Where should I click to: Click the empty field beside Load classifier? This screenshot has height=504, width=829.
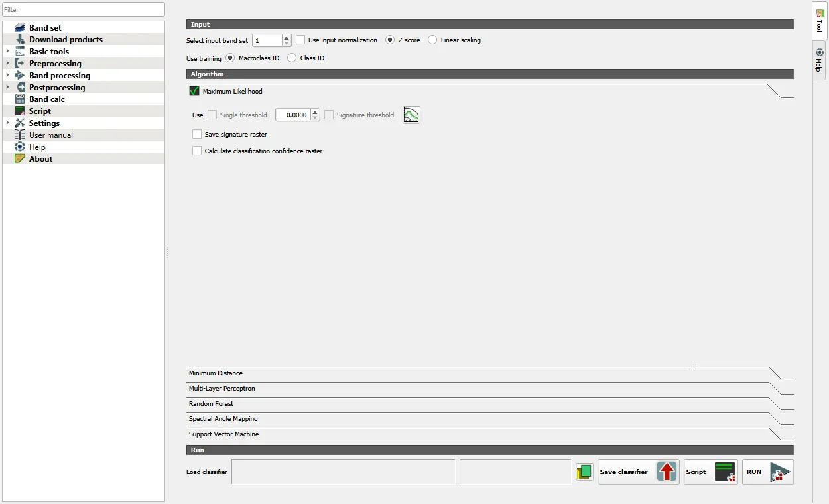515,472
